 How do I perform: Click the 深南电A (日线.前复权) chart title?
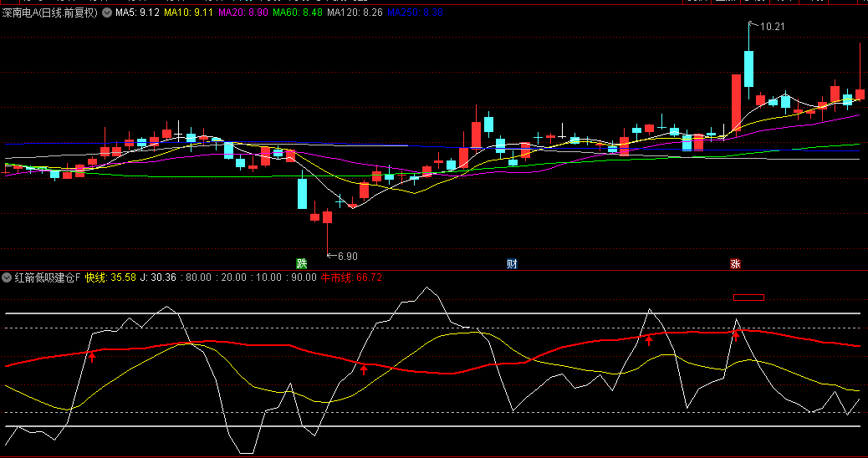pos(50,13)
